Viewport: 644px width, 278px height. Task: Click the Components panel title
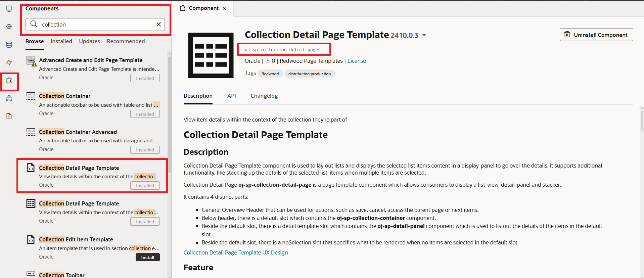[42, 8]
